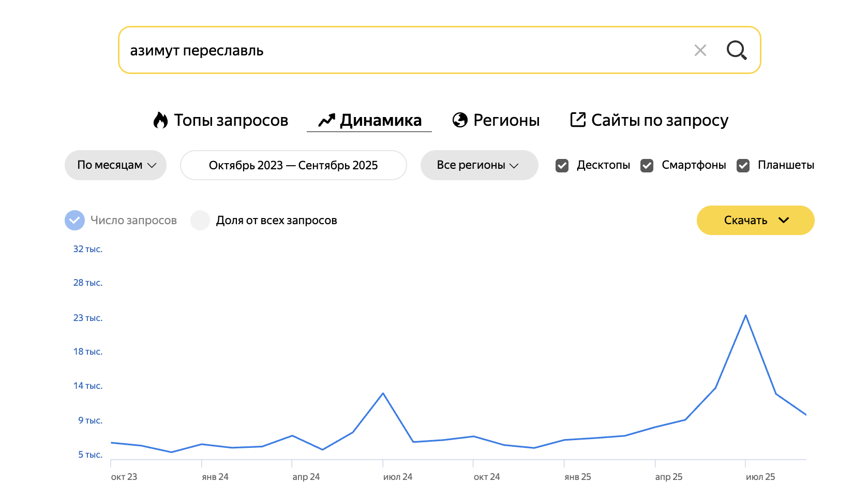Image resolution: width=868 pixels, height=496 pixels.
Task: Disable the Планшеты checkbox
Action: tap(743, 166)
